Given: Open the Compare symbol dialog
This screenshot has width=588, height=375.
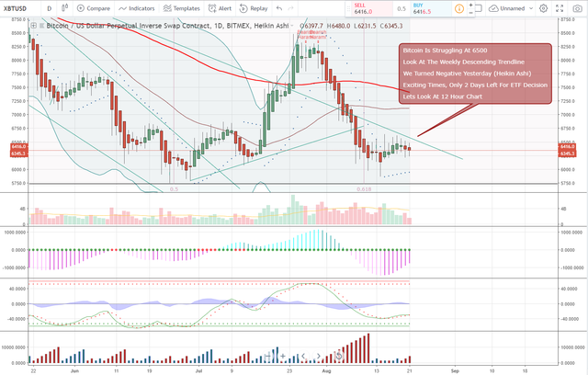Looking at the screenshot, I should click(94, 8).
